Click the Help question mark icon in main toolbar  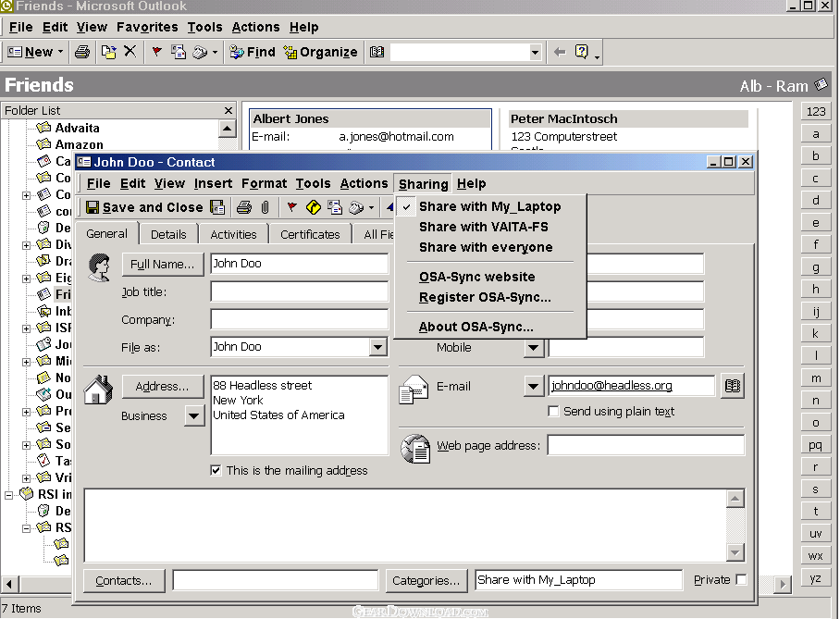(x=581, y=52)
